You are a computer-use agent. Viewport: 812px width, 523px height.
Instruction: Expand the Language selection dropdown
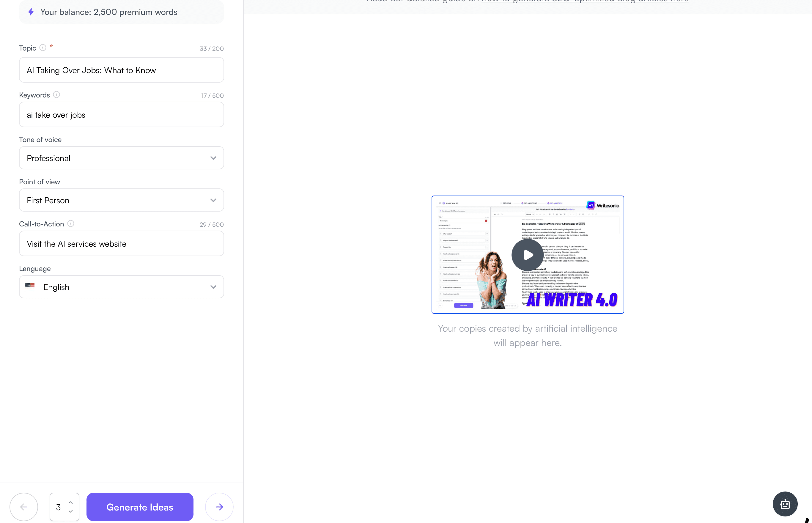click(x=213, y=287)
